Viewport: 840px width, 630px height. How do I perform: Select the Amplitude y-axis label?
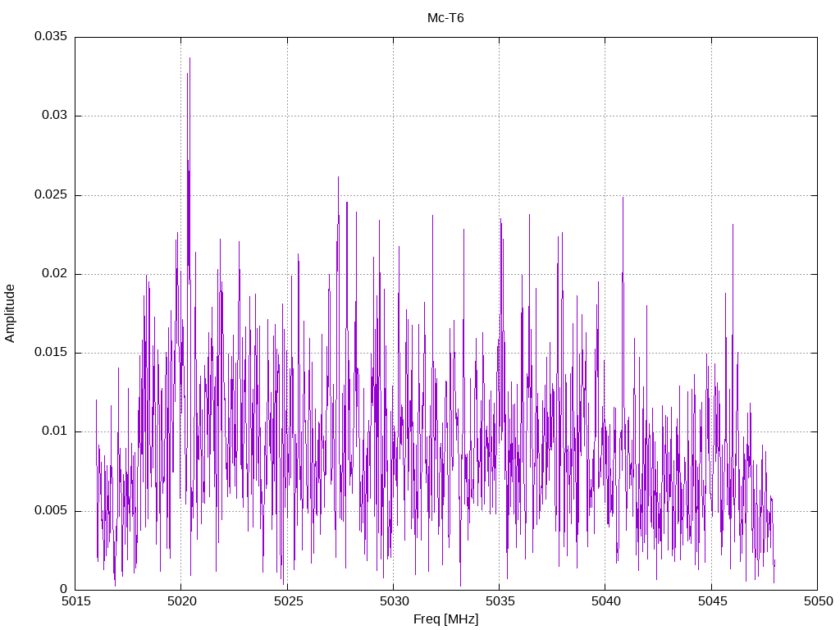[11, 313]
